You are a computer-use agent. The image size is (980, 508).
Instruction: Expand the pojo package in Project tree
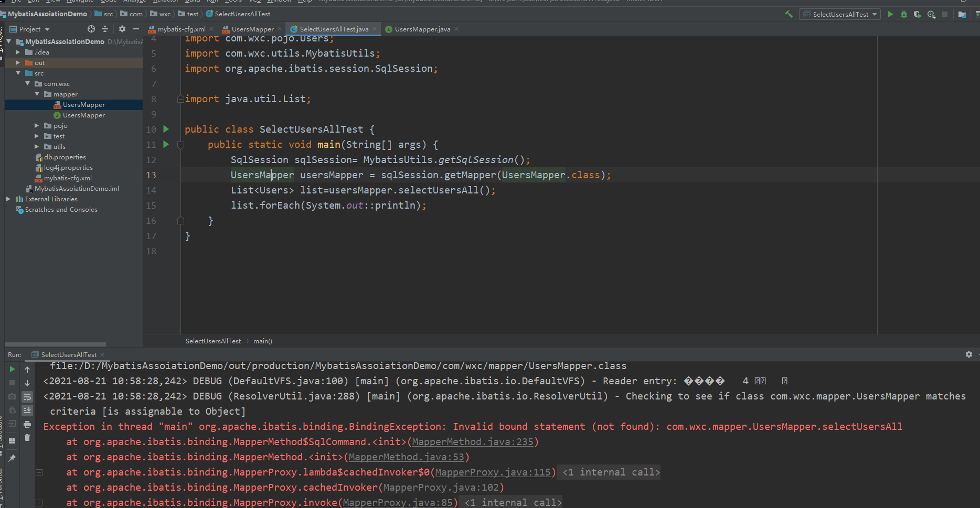click(x=36, y=125)
